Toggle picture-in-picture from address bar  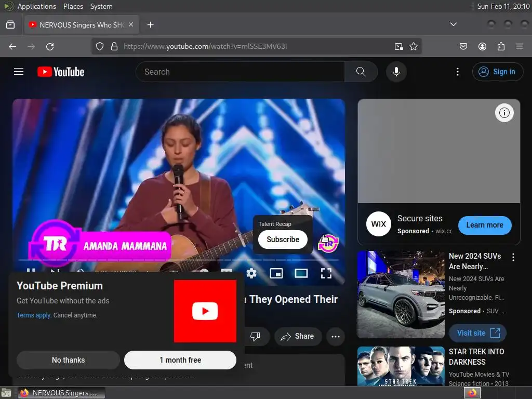click(x=398, y=46)
